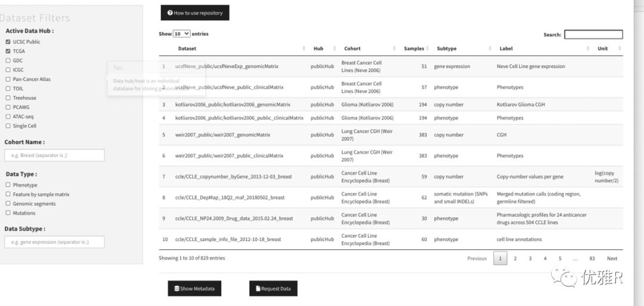Click the sample count 383 for weir2007_genomicMatrix

423,135
